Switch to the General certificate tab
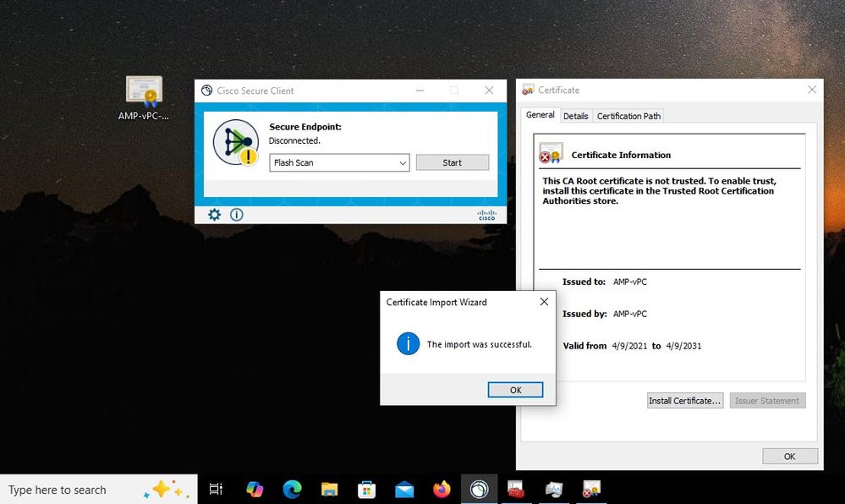845x504 pixels. coord(540,115)
